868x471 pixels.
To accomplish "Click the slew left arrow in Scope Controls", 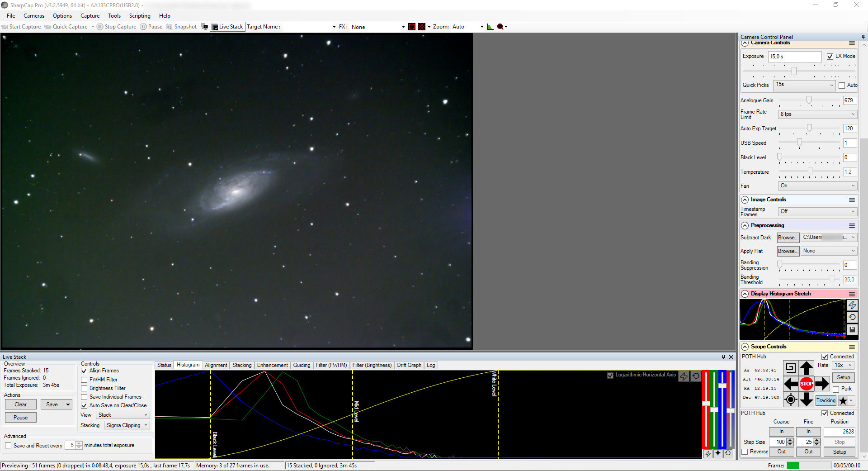I will (x=791, y=384).
